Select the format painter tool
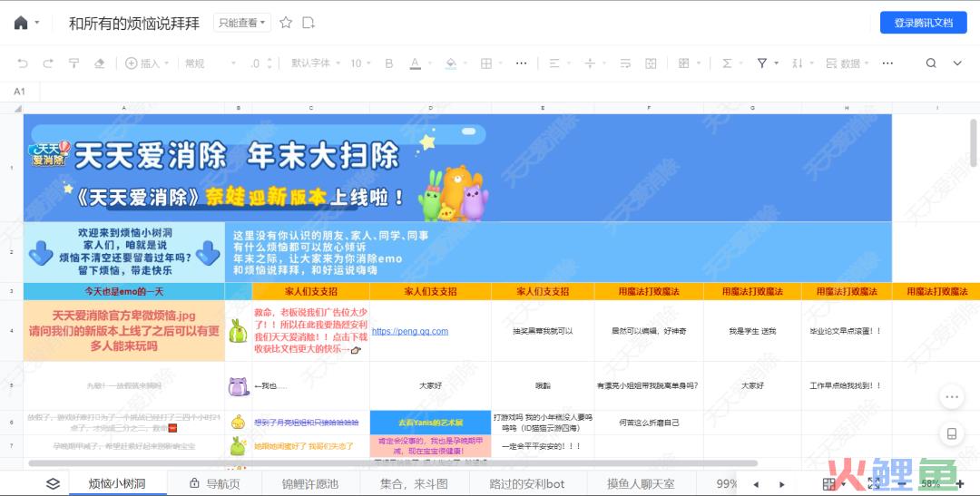980x496 pixels. [x=73, y=63]
